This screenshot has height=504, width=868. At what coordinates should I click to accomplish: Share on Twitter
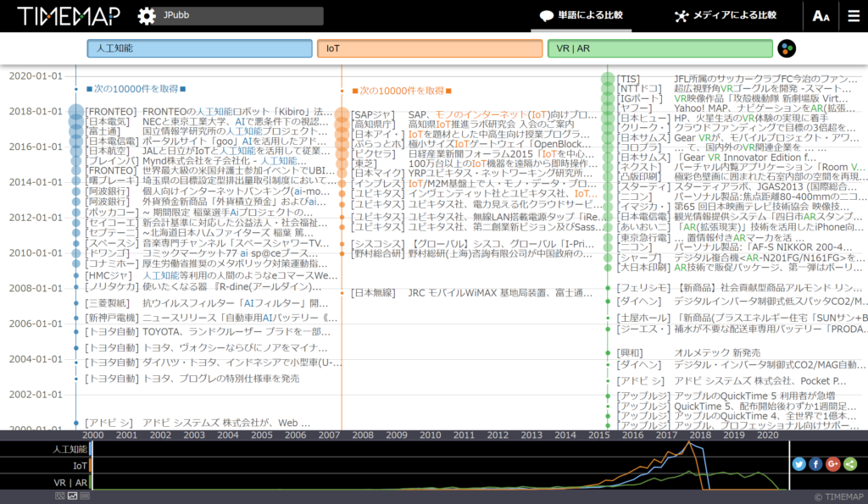[x=798, y=464]
